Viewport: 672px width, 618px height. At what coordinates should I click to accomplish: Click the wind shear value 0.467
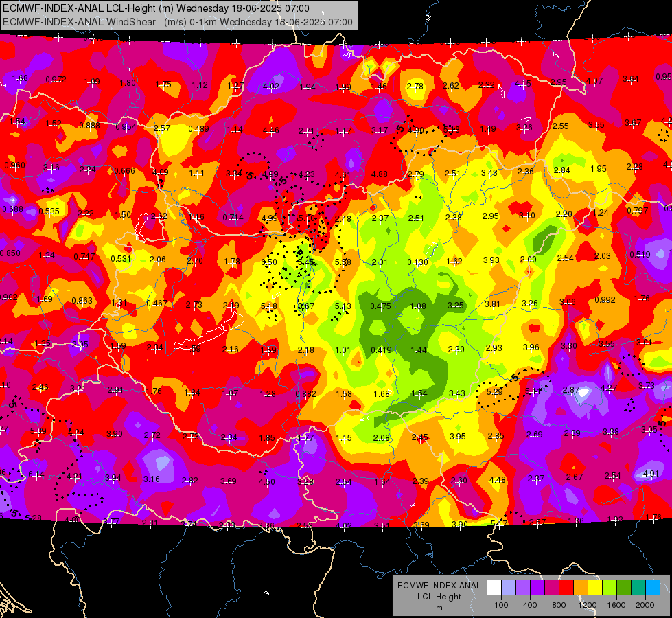(x=157, y=304)
